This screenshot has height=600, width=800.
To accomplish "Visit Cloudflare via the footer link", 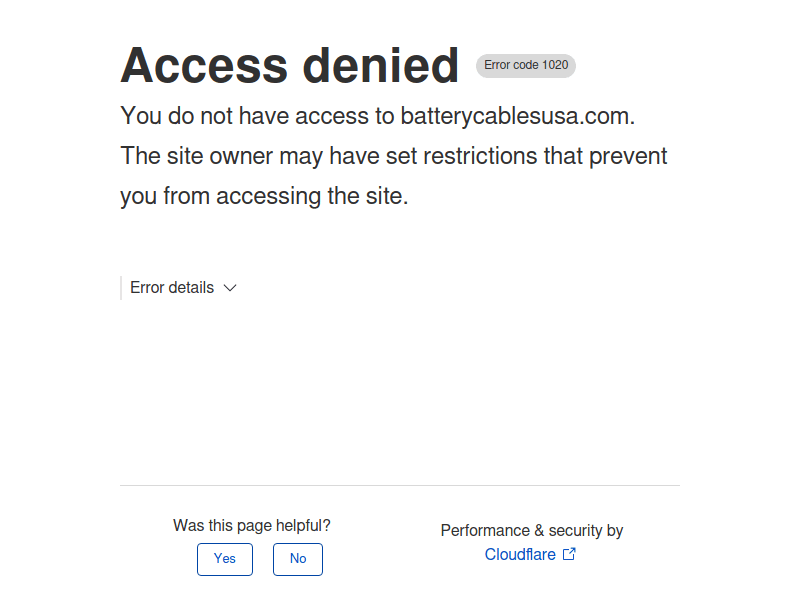I will tap(520, 554).
